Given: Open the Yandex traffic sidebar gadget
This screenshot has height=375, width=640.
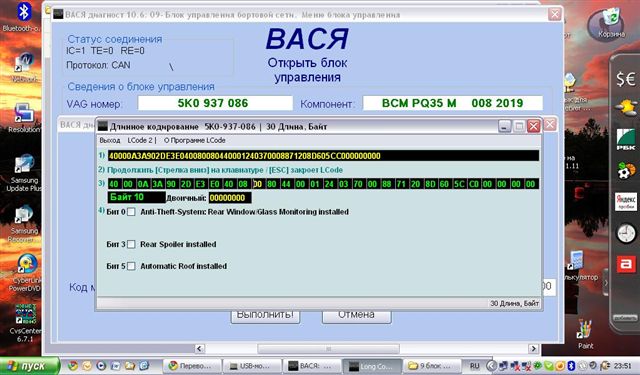Looking at the screenshot, I should coord(625,202).
